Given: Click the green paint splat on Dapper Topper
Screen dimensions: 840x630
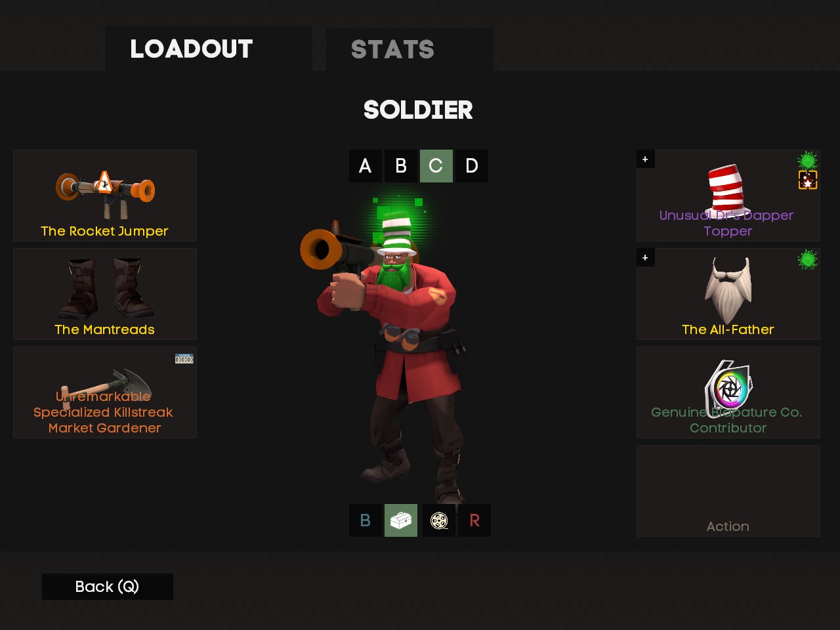Looking at the screenshot, I should (x=808, y=161).
